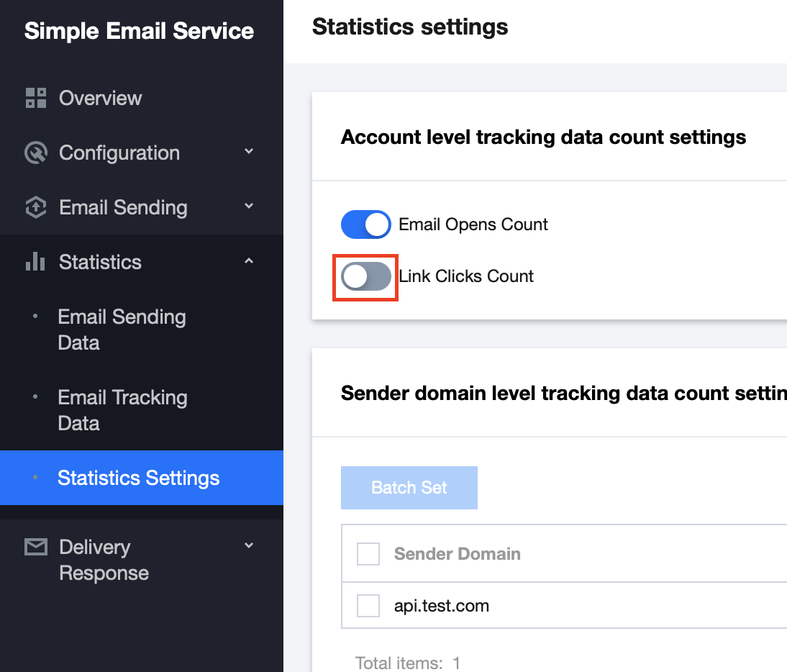The height and width of the screenshot is (672, 787).
Task: Go to the Overview page
Action: tap(100, 98)
